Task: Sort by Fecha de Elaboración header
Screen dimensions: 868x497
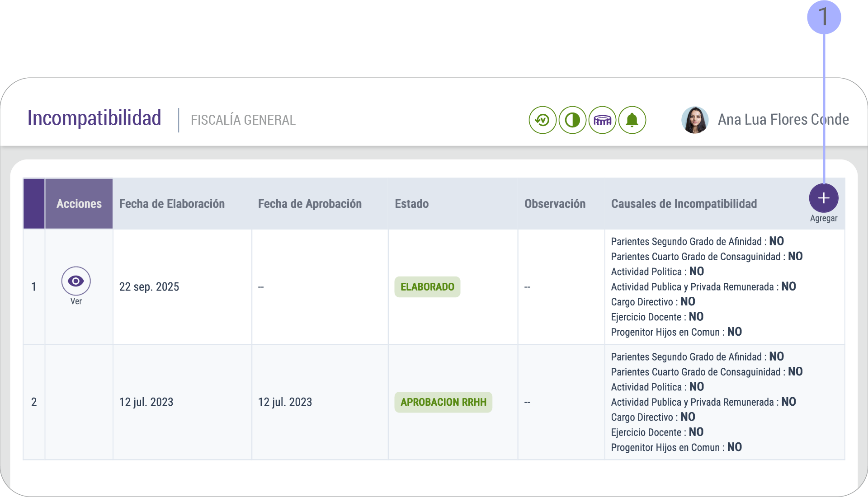Action: pos(172,204)
